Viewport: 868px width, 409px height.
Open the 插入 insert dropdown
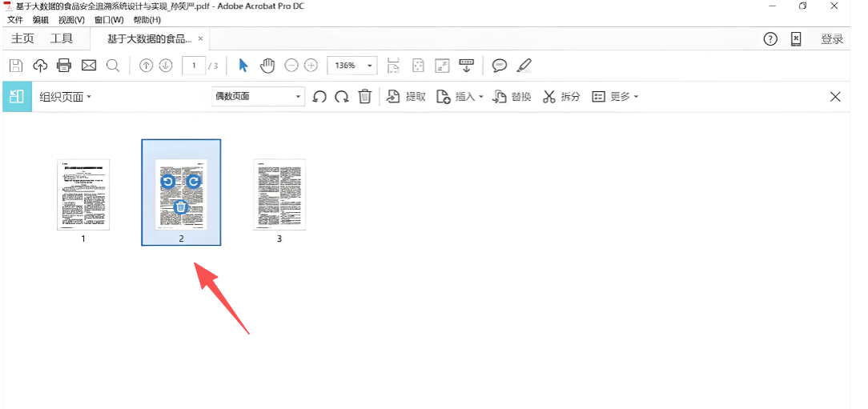(460, 97)
